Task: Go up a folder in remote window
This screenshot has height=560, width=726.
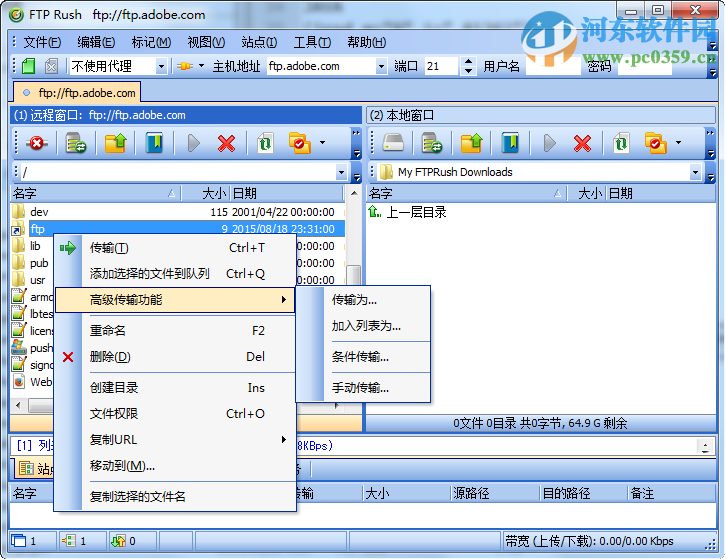Action: pyautogui.click(x=115, y=143)
